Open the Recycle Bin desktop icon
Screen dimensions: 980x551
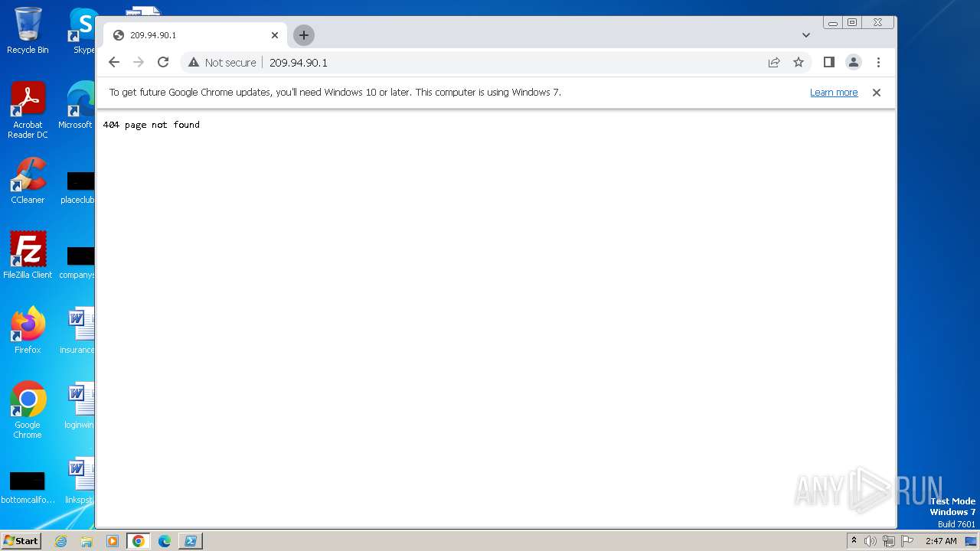coord(28,31)
